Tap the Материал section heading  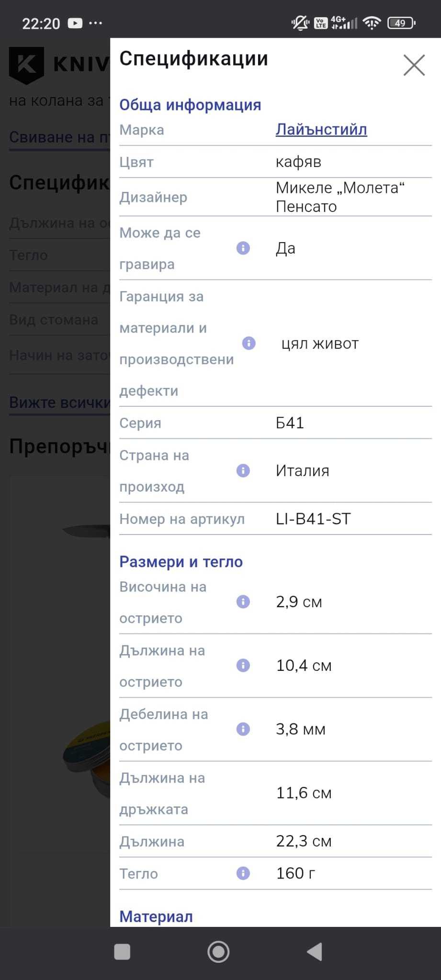(x=156, y=916)
